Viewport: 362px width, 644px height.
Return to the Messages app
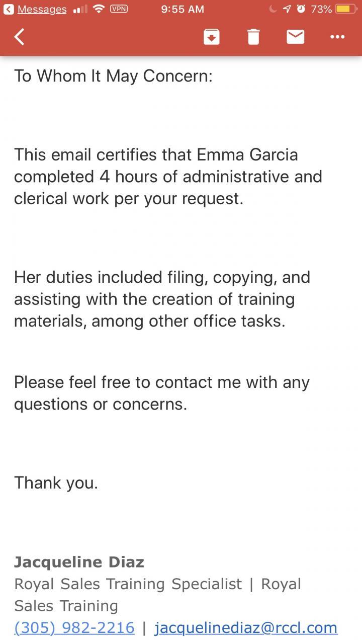[x=35, y=10]
